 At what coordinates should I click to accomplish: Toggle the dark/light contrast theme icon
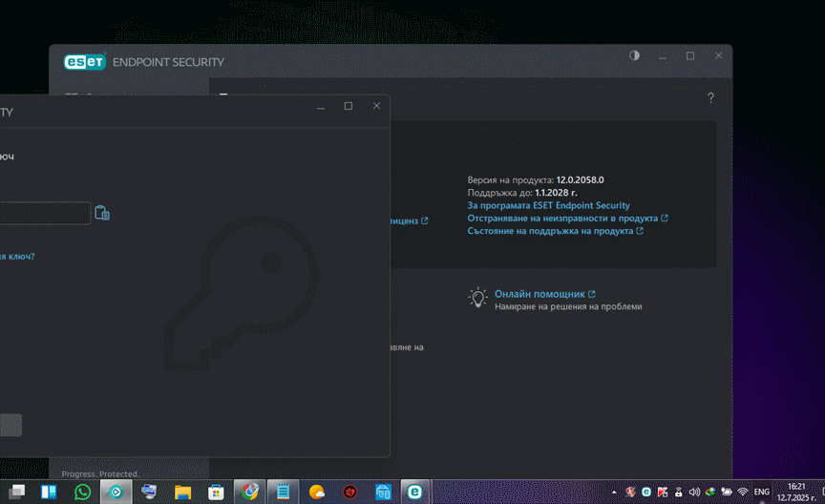(634, 55)
